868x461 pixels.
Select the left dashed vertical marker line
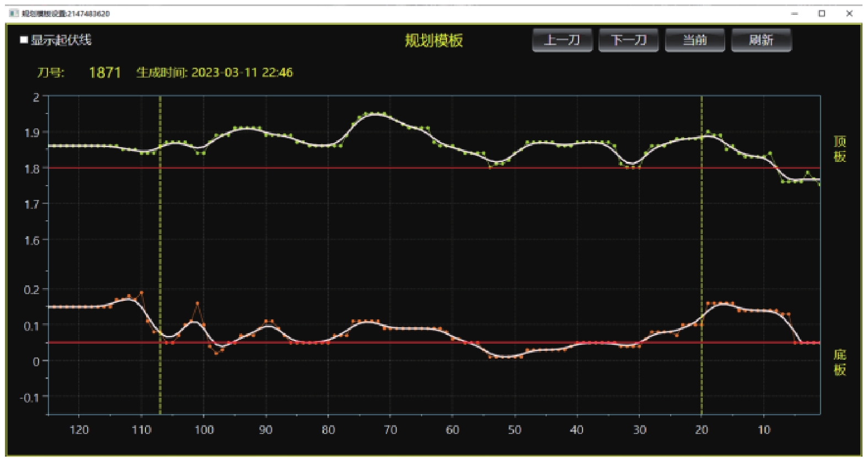coord(160,248)
